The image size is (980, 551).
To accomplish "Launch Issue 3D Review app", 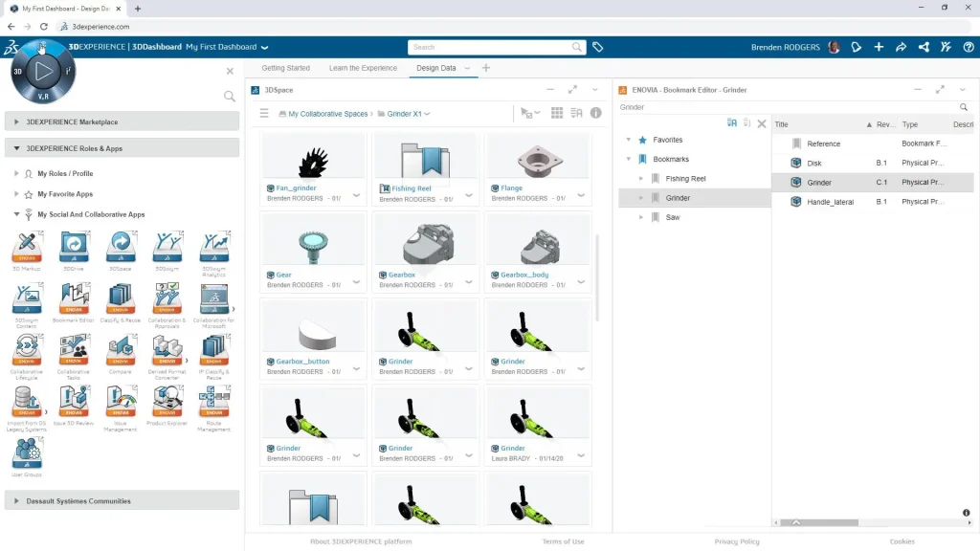I will [74, 402].
